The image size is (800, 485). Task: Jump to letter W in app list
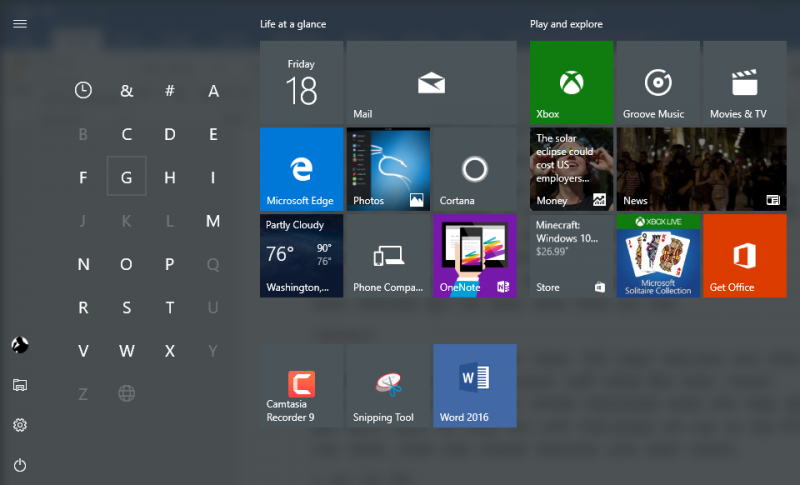tap(126, 351)
